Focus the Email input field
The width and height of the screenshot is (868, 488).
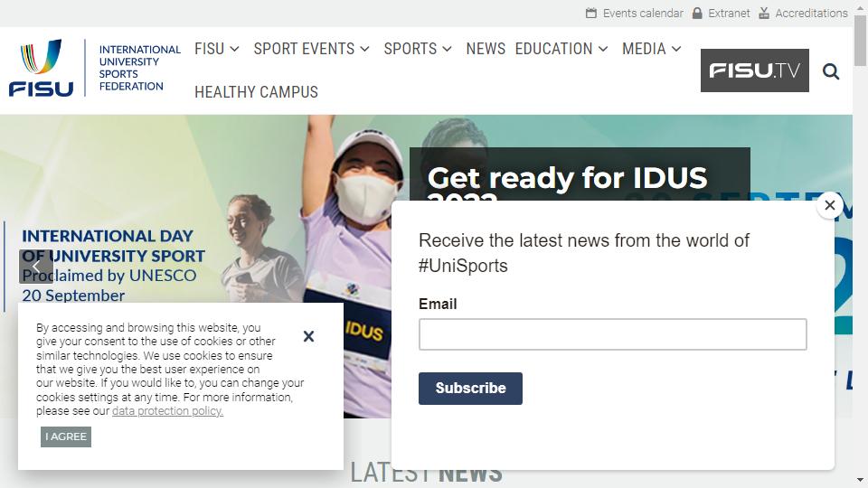point(613,334)
